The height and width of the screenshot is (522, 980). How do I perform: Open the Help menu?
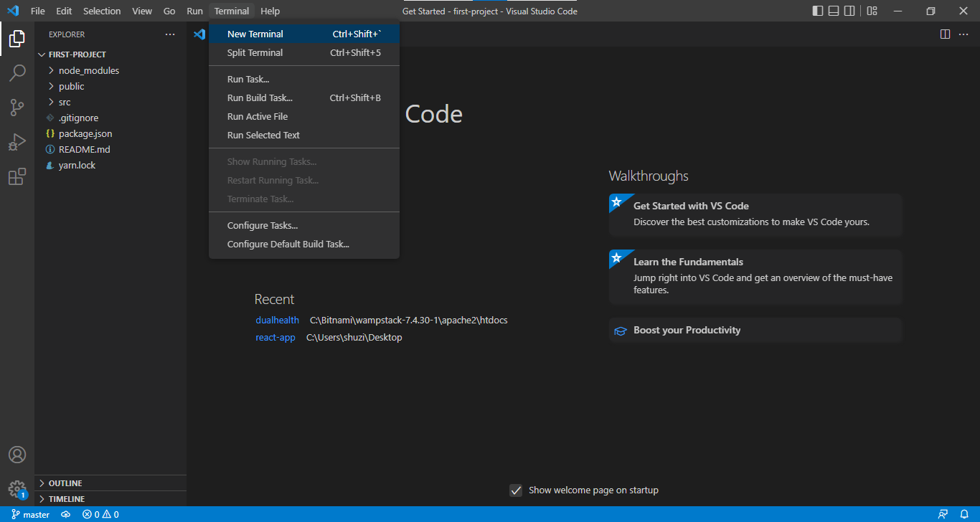click(270, 11)
